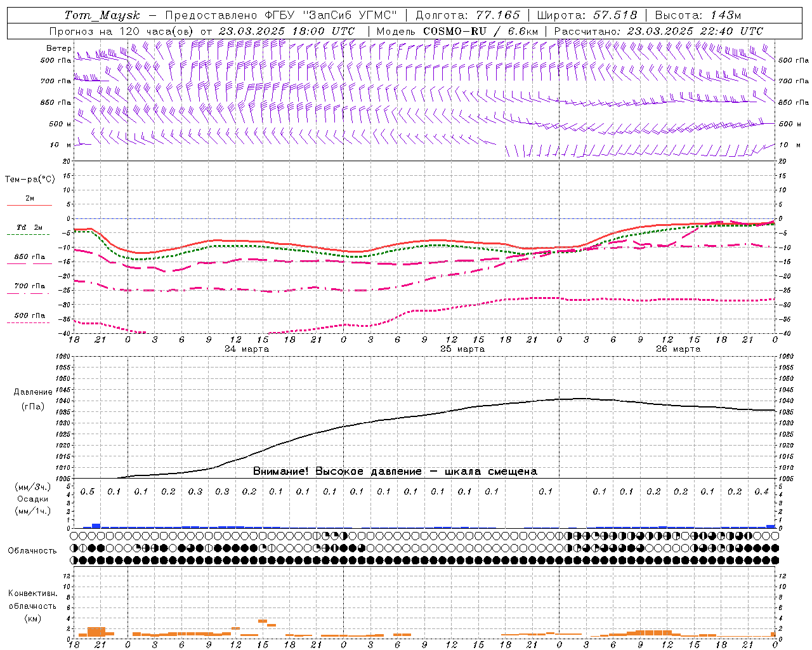Click the 850 гПа entry in the temperature legend

30,257
